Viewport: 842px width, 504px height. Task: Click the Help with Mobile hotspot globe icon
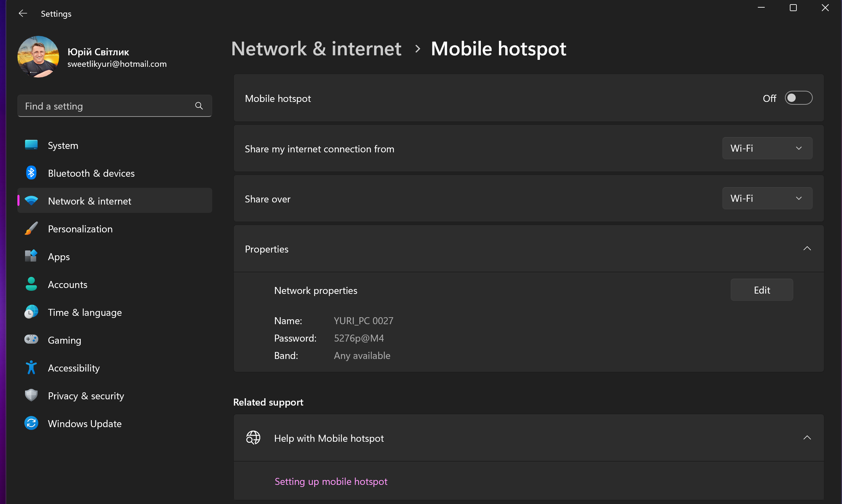254,438
